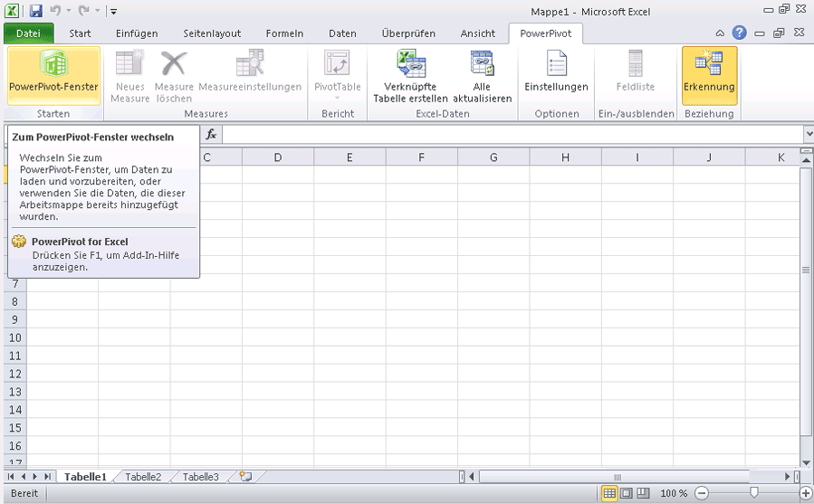The height and width of the screenshot is (504, 814).
Task: Click into the formula bar field
Action: [x=512, y=135]
